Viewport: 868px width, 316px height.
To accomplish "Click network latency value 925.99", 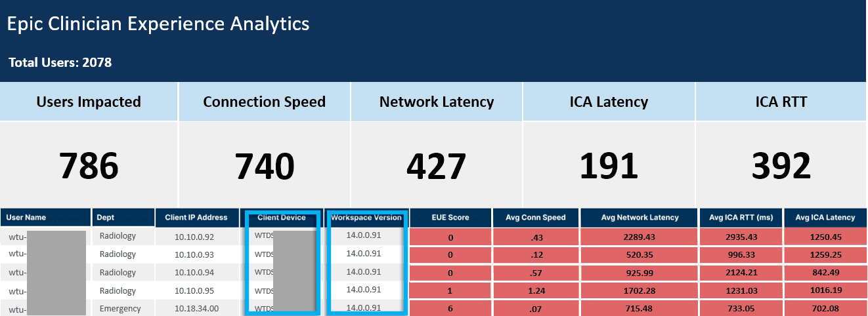I will [x=640, y=273].
